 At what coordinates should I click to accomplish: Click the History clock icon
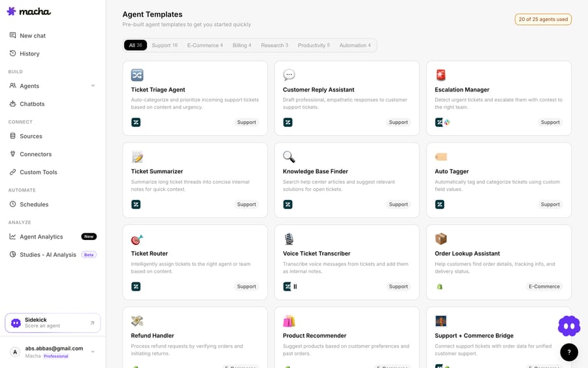[x=13, y=53]
